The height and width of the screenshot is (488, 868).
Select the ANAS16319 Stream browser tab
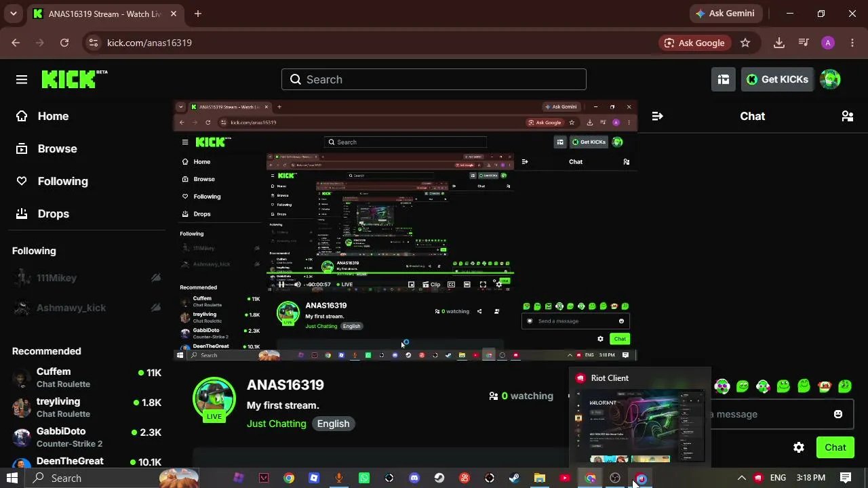click(x=105, y=14)
